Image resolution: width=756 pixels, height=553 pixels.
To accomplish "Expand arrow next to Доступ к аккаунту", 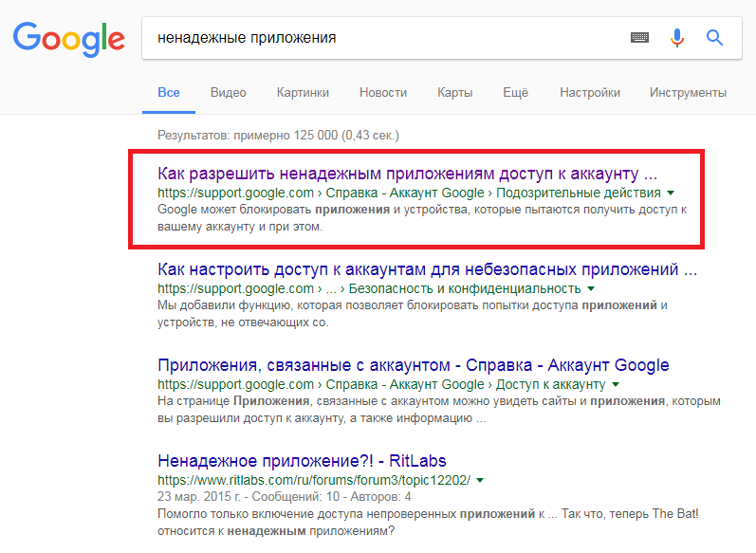I will point(616,384).
